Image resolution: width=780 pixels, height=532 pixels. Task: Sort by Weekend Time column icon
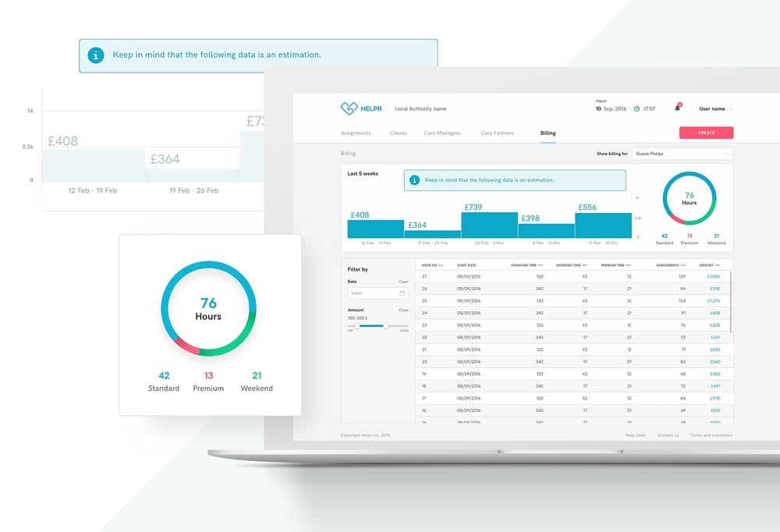(x=585, y=265)
